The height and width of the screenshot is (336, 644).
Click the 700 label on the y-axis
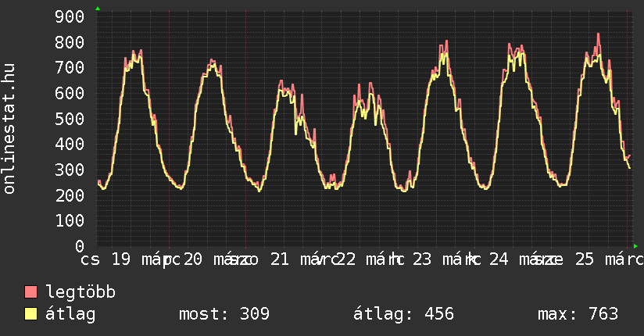[x=70, y=68]
